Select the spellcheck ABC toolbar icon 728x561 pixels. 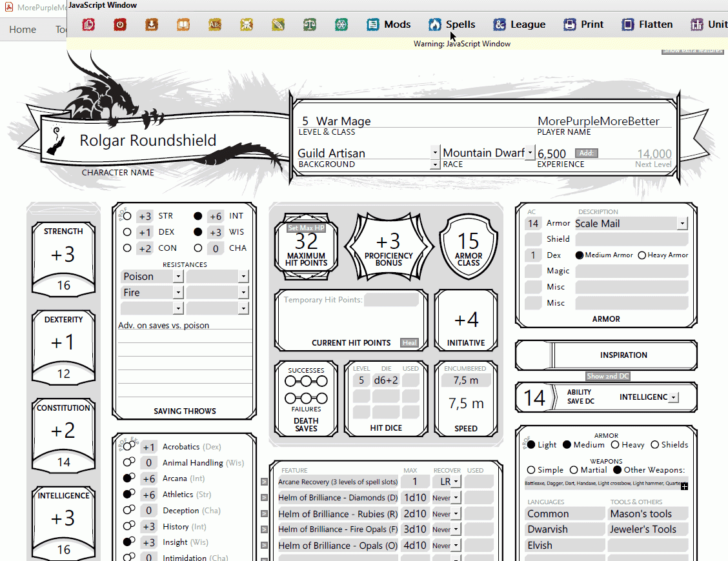(214, 24)
